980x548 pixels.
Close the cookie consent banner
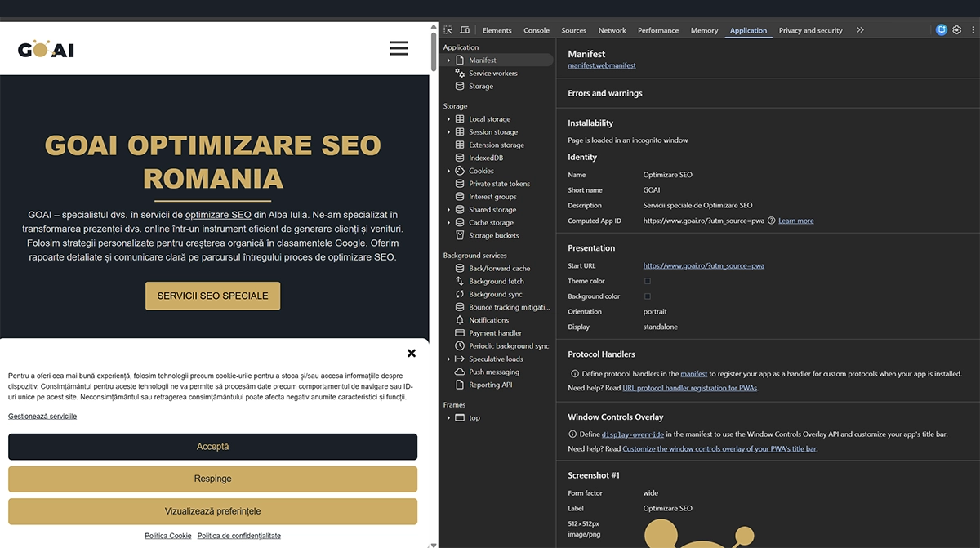click(412, 354)
